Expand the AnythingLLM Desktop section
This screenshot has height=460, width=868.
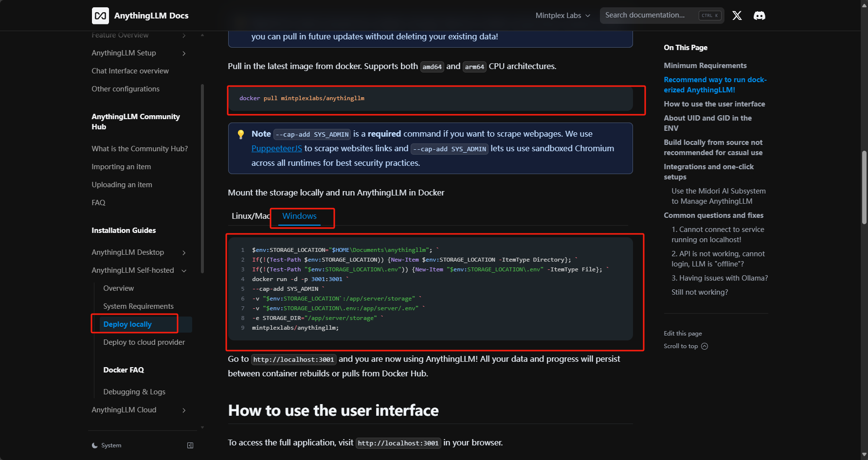click(x=184, y=253)
